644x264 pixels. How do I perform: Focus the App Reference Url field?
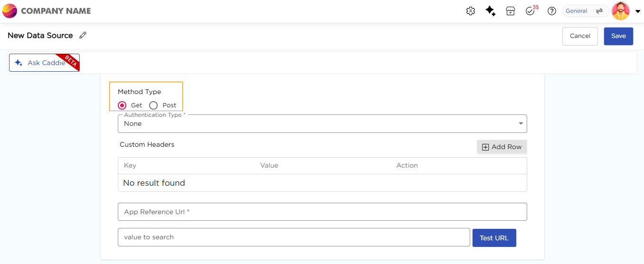point(322,212)
